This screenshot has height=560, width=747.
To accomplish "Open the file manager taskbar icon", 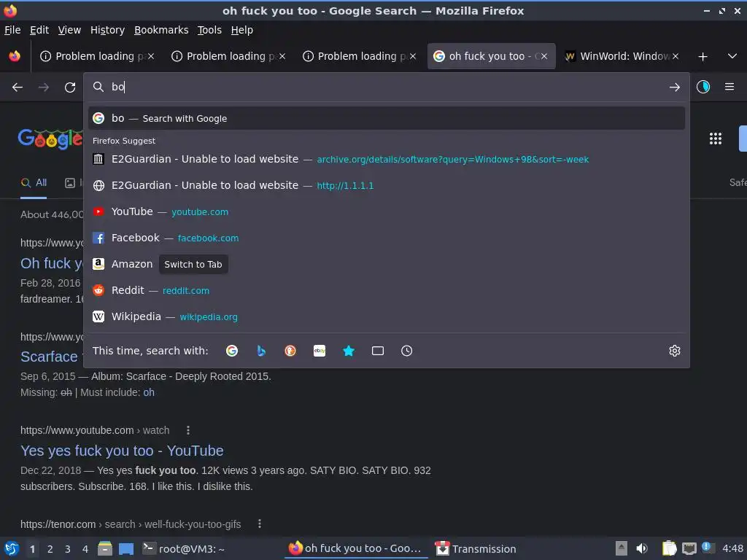I will coord(105,548).
